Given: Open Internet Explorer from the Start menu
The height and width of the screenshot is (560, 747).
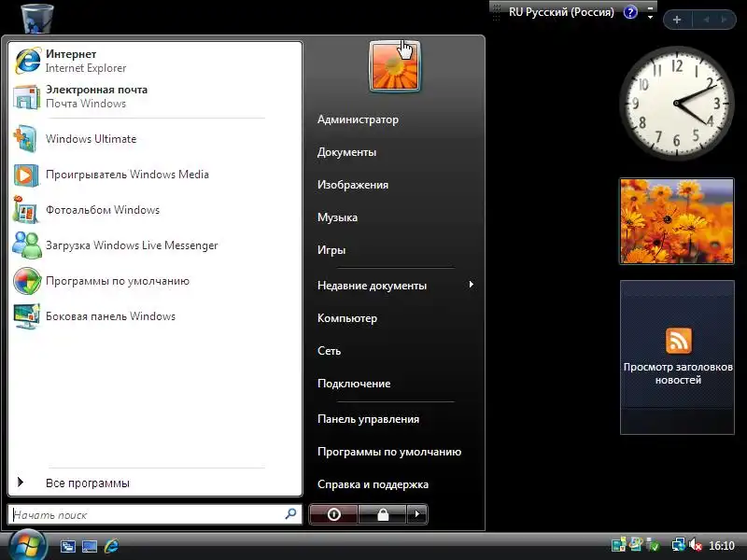Looking at the screenshot, I should [x=28, y=61].
